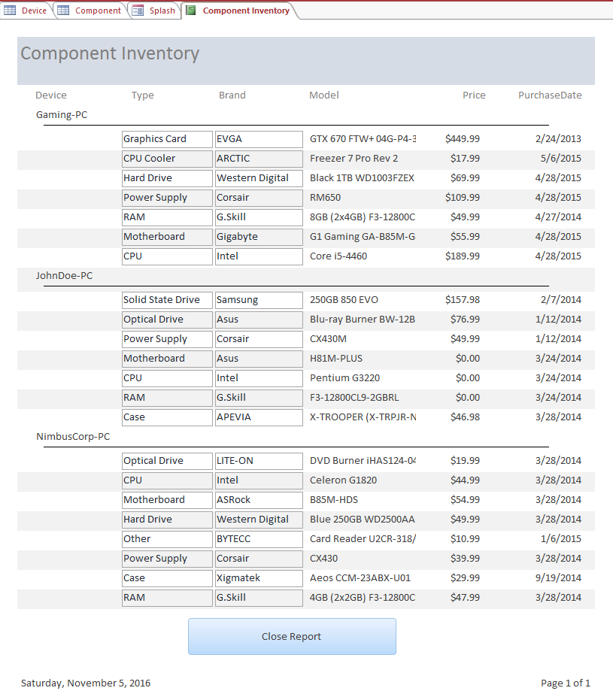Screen dimensions: 613x700
Task: Click the Close Report button
Action: pyautogui.click(x=292, y=637)
